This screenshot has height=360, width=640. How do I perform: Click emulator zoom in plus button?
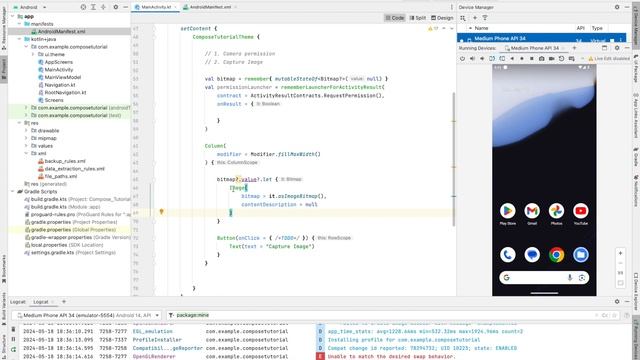pyautogui.click(x=620, y=253)
